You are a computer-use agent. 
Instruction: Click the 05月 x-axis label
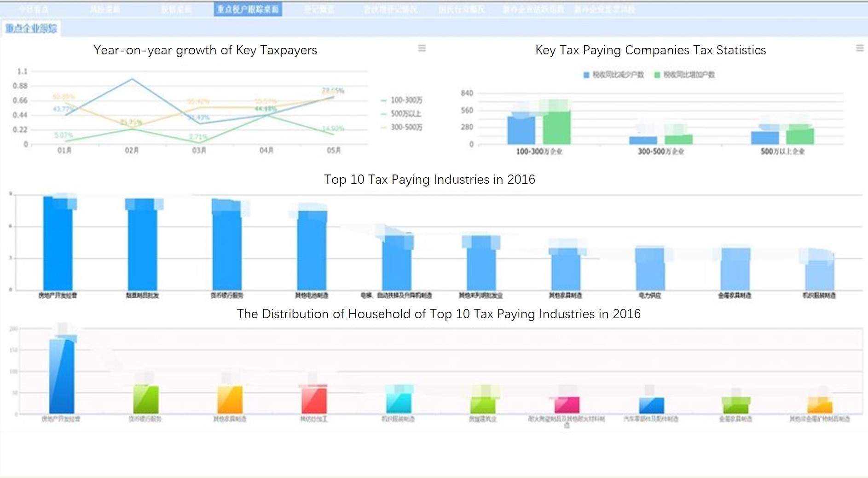334,151
